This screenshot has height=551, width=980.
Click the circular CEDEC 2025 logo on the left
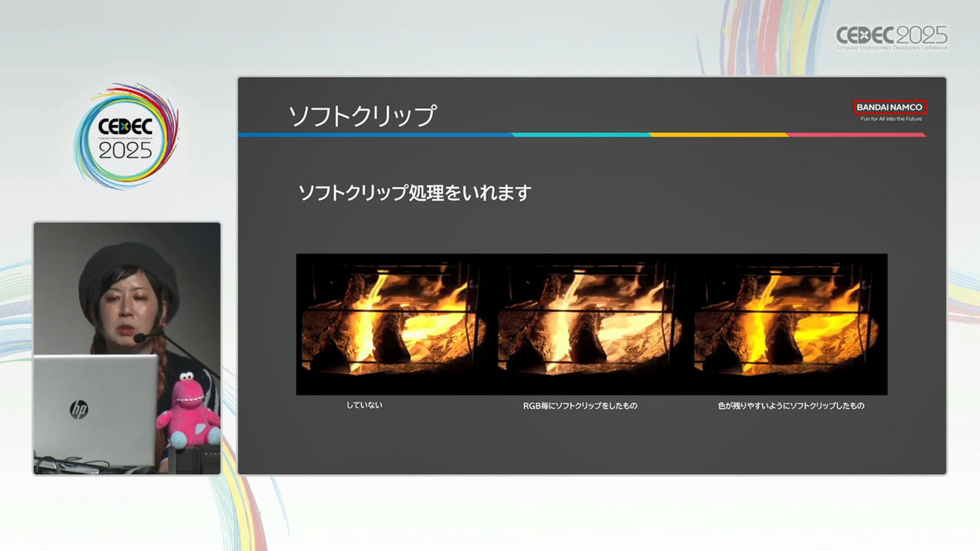coord(125,136)
